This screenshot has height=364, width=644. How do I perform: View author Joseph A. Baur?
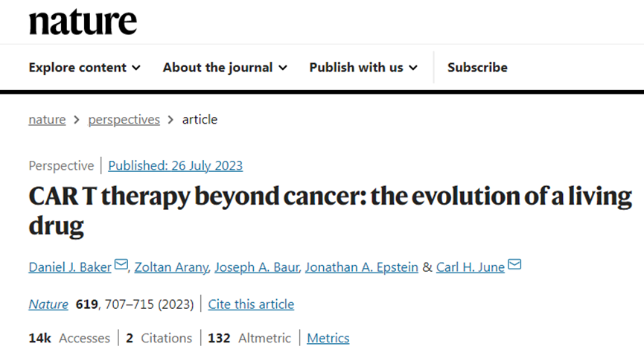(x=257, y=267)
